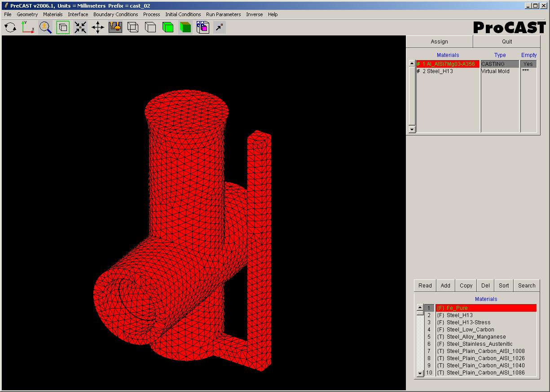Select Steel_Plain_Carbon_AISI_1040 material
550x392 pixels.
(486, 366)
